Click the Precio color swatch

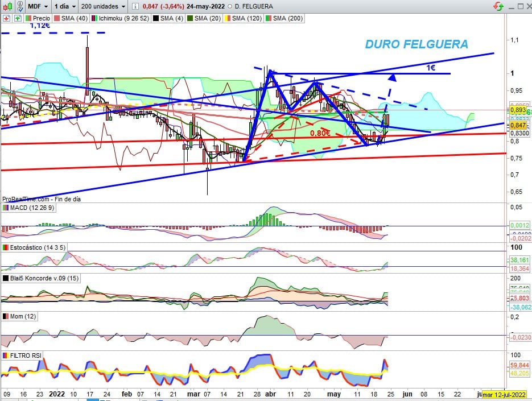pyautogui.click(x=28, y=18)
